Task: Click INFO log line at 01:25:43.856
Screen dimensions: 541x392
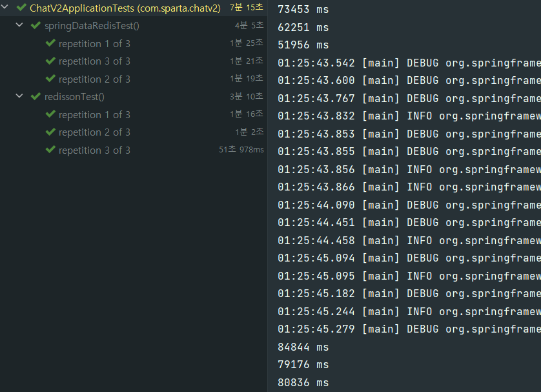Action: pyautogui.click(x=409, y=170)
